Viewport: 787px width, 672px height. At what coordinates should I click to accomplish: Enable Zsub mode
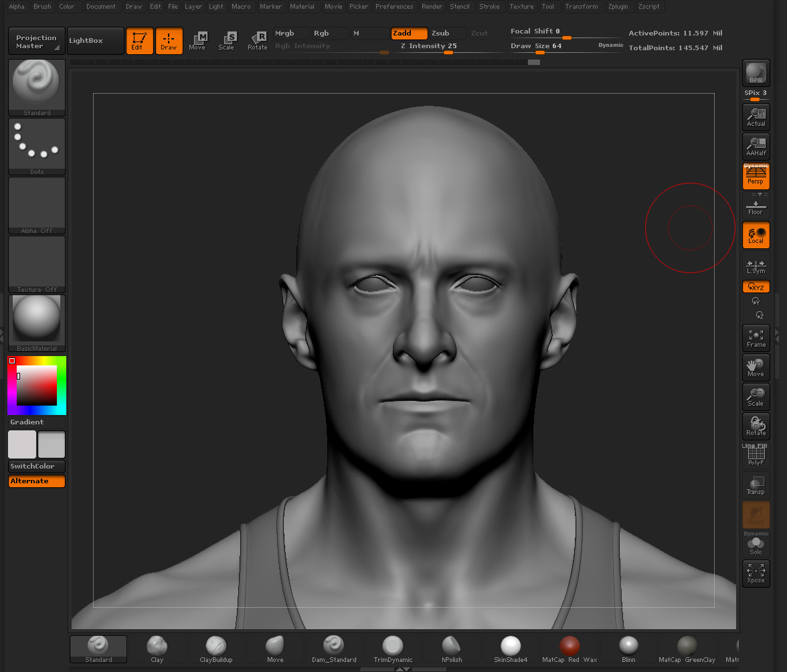pyautogui.click(x=448, y=33)
